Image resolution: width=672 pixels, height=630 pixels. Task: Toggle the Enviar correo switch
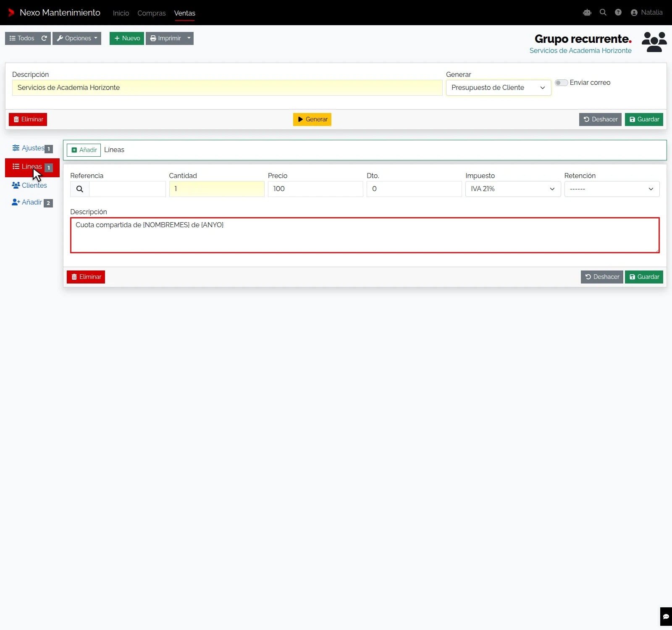tap(562, 83)
